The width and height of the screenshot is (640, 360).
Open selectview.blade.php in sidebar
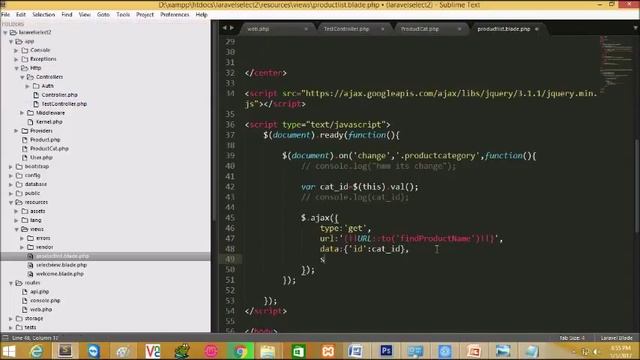[x=61, y=265]
